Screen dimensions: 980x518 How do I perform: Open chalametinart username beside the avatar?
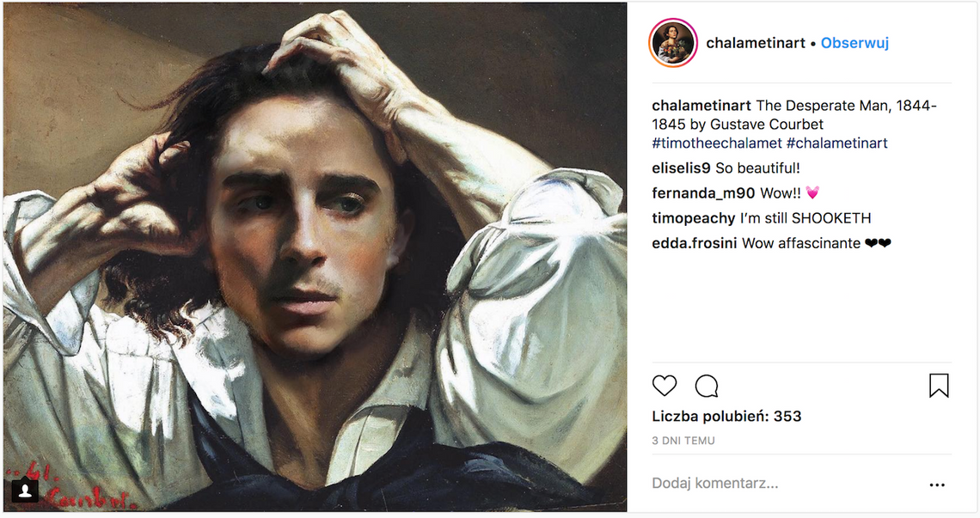(756, 43)
